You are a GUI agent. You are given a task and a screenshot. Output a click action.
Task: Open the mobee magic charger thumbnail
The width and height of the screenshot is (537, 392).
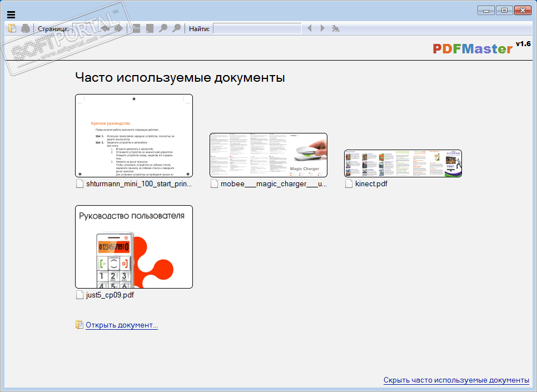(268, 155)
